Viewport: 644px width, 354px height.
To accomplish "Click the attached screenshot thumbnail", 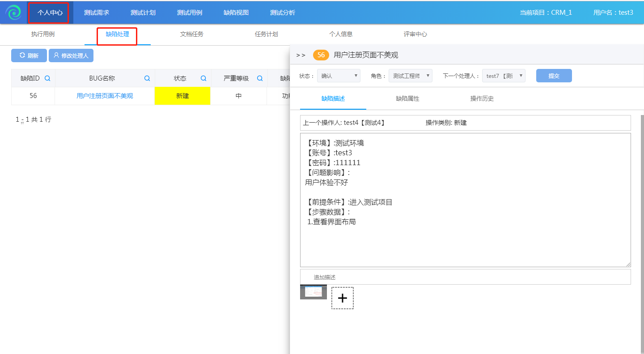I will [313, 292].
